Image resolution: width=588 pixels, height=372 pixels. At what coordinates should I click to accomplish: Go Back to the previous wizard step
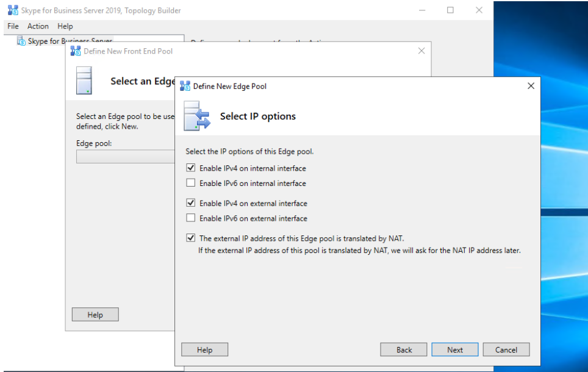point(404,350)
